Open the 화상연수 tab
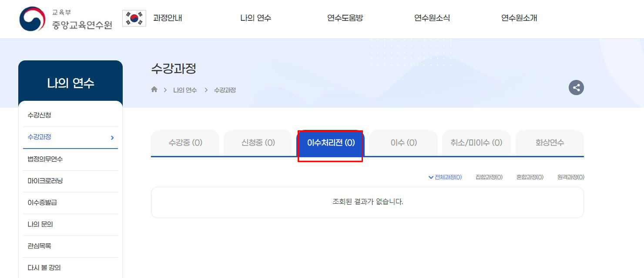644x278 pixels. click(x=550, y=143)
